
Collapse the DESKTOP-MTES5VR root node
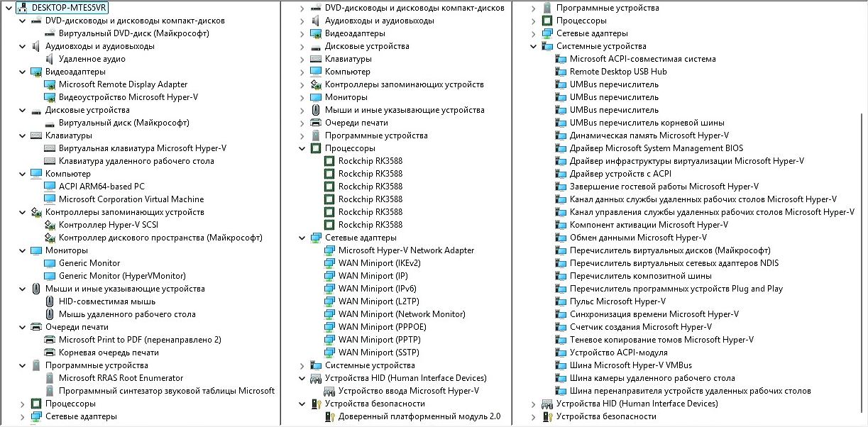9,8
